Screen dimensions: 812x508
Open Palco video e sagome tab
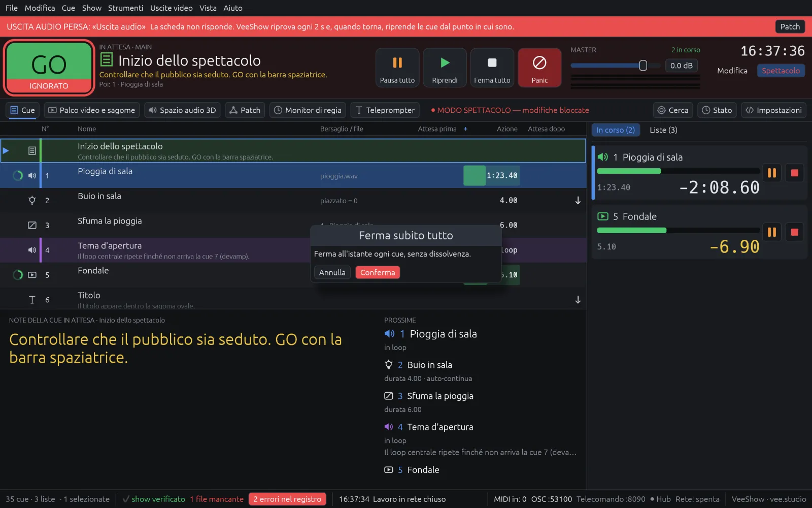coord(92,110)
